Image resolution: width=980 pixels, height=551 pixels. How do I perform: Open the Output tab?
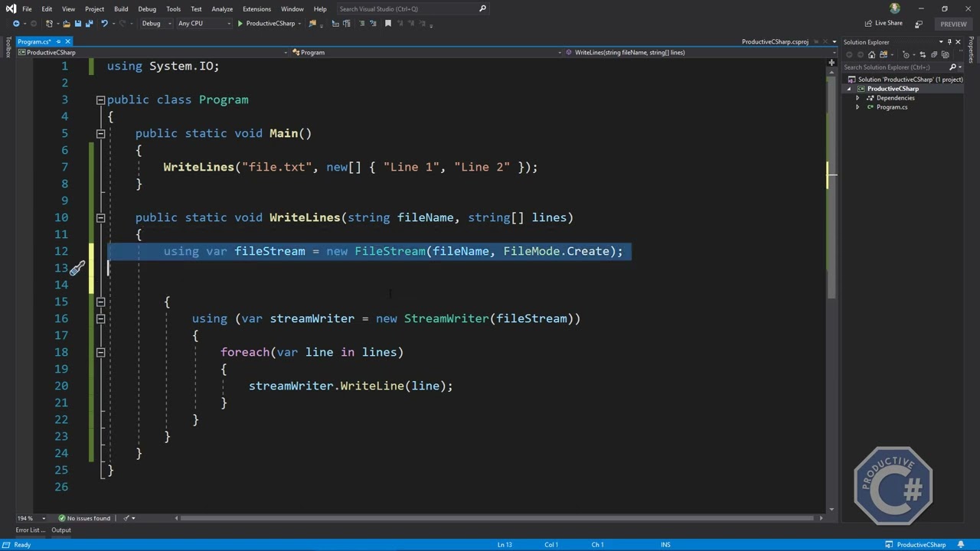point(60,530)
